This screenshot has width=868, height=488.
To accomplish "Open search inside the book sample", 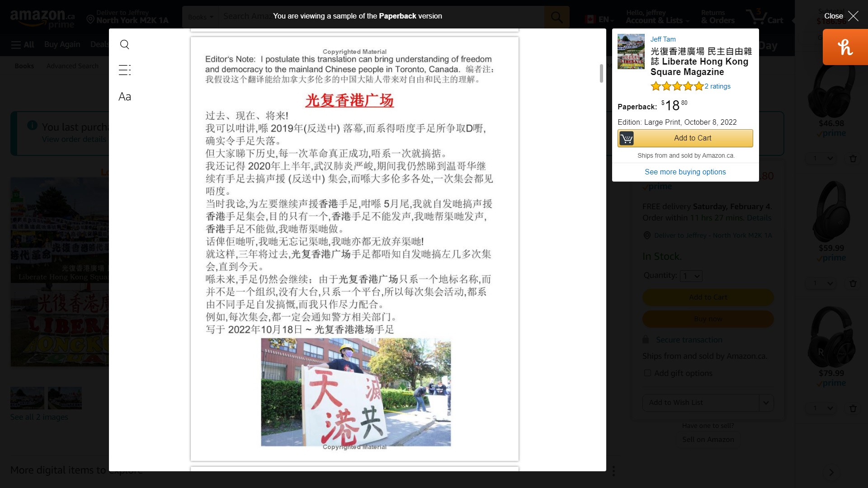I will (x=125, y=44).
